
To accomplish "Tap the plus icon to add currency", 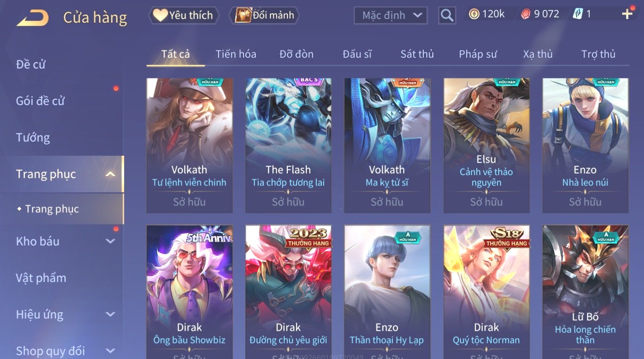I will [x=627, y=14].
